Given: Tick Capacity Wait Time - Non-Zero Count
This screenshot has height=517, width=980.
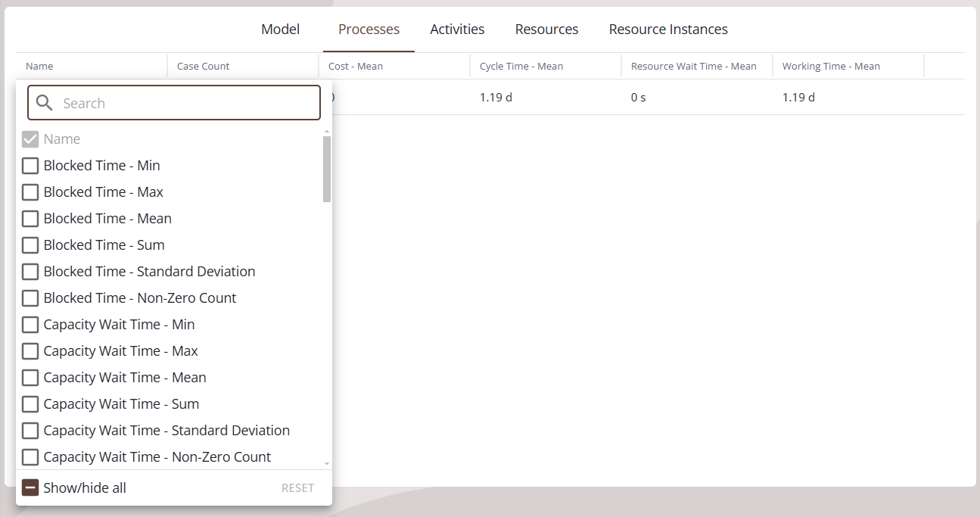Looking at the screenshot, I should coord(30,457).
